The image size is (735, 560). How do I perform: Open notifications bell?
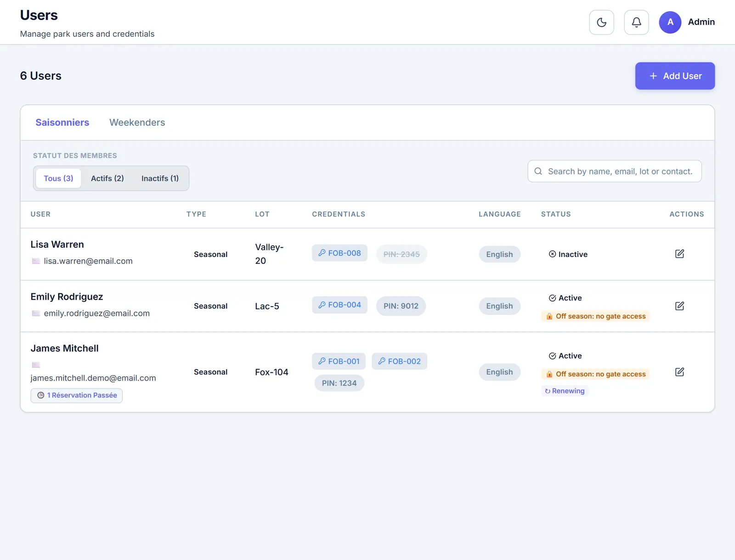tap(636, 22)
